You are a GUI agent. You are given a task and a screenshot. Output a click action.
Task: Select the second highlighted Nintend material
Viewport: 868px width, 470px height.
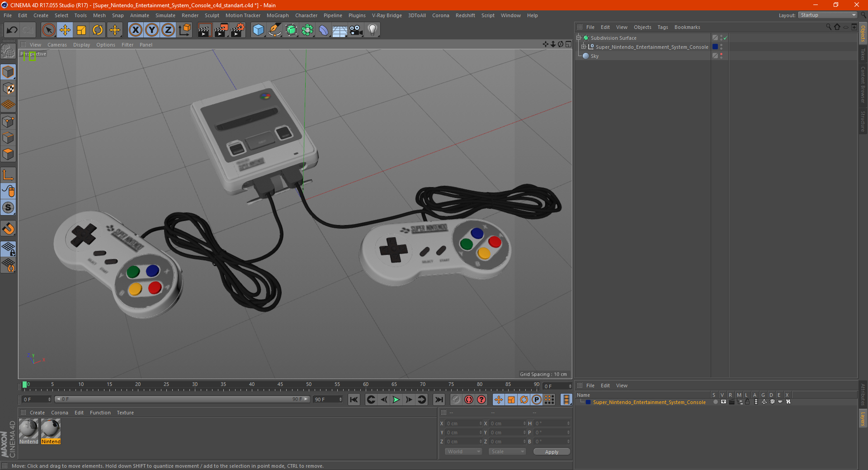51,432
